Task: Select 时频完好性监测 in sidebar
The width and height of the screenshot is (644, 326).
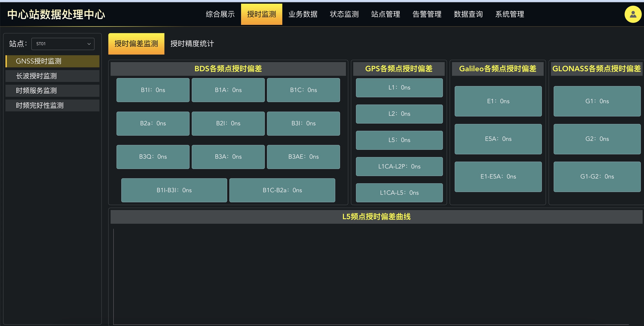Action: click(x=52, y=105)
